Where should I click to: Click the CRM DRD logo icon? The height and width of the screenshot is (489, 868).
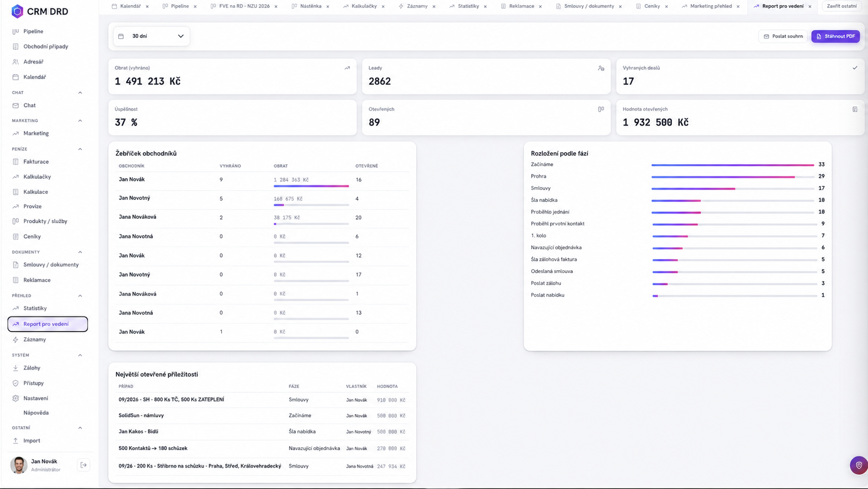tap(17, 11)
